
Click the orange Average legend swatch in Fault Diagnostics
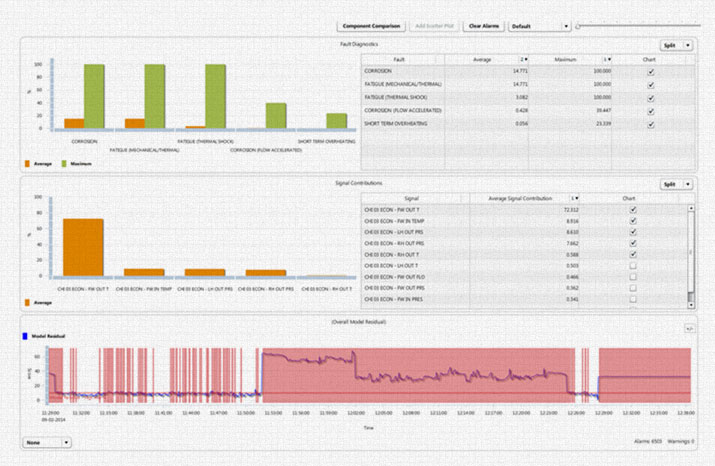[x=27, y=164]
